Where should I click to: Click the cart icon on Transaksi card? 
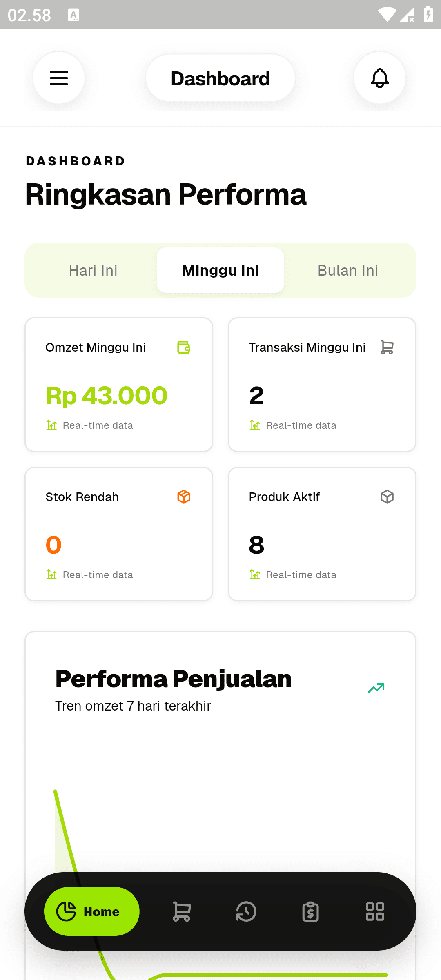click(387, 347)
